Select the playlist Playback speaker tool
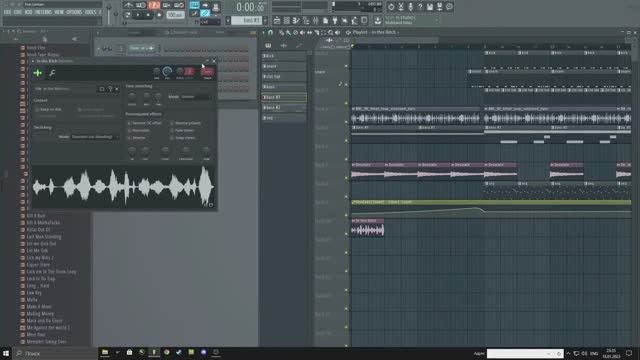This screenshot has width=640, height=360. click(x=337, y=32)
